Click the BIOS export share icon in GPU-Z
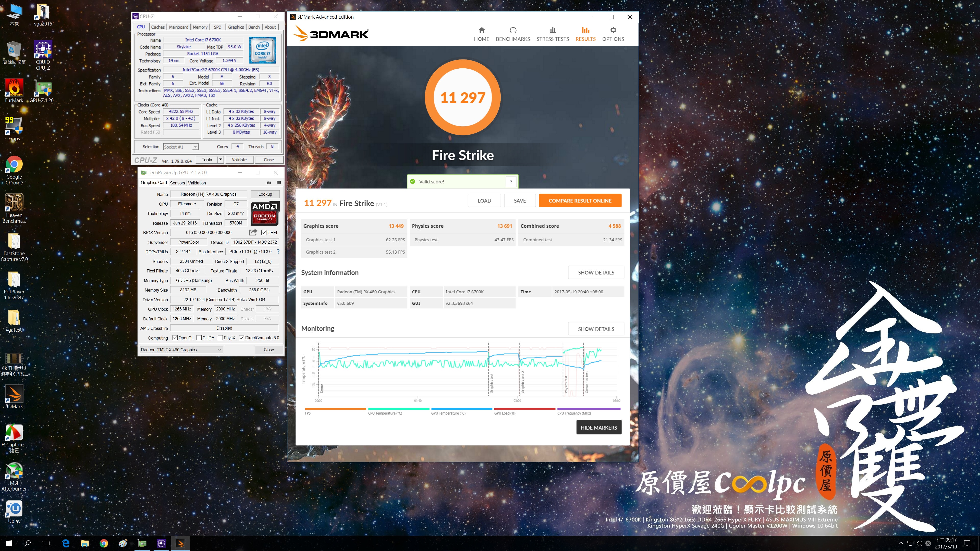This screenshot has width=980, height=551. click(x=253, y=232)
